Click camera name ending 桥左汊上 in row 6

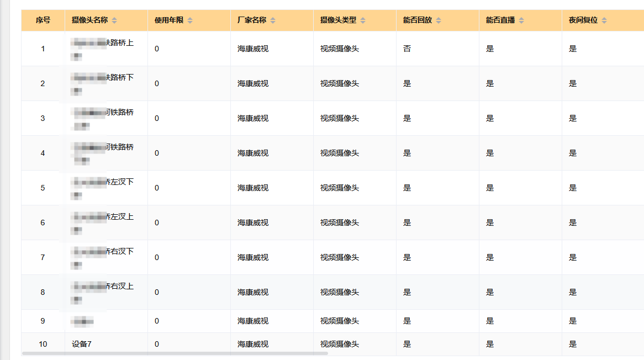[x=102, y=223]
